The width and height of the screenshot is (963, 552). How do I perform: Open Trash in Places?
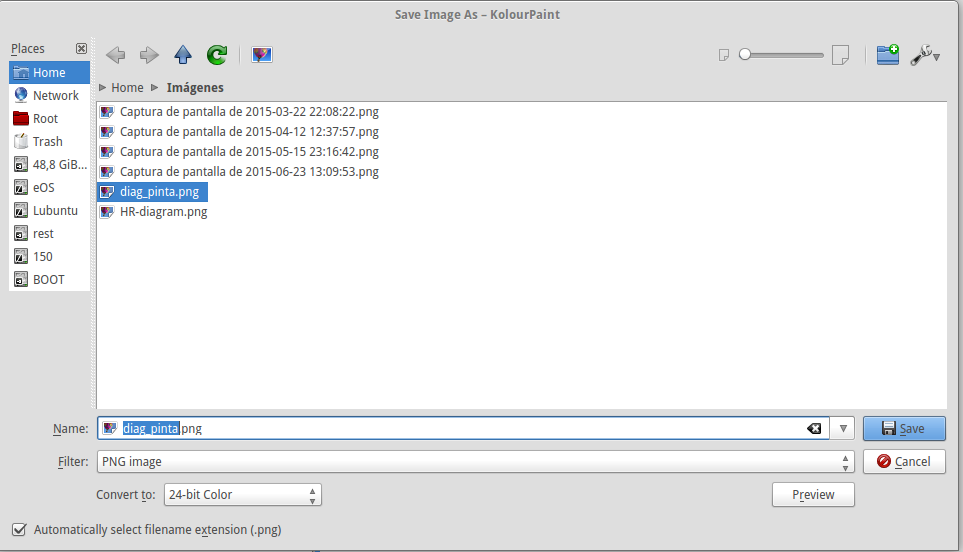tap(49, 141)
